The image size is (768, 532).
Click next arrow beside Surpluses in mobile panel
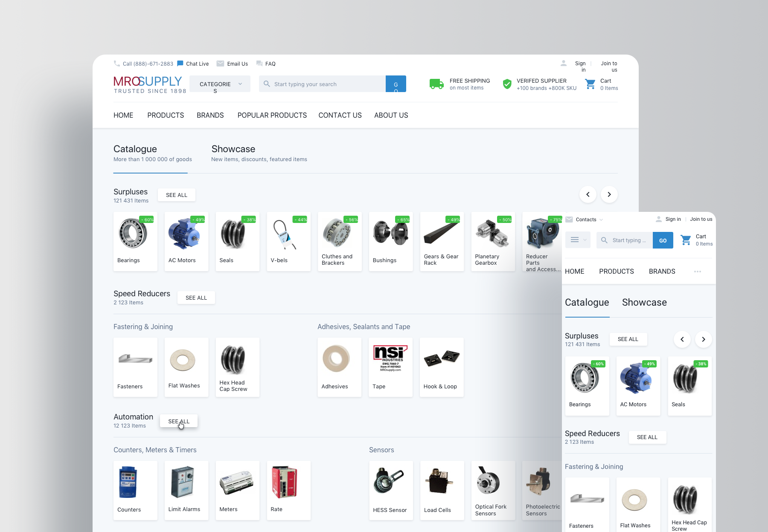click(704, 339)
